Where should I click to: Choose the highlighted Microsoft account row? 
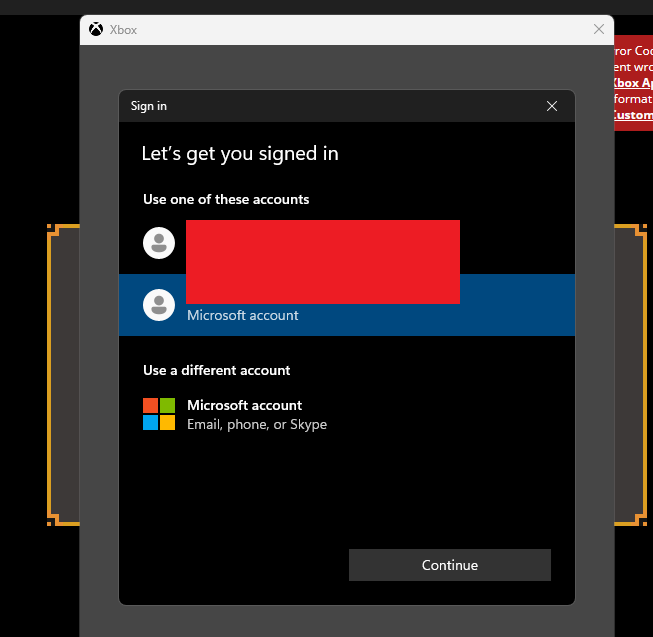click(x=347, y=305)
